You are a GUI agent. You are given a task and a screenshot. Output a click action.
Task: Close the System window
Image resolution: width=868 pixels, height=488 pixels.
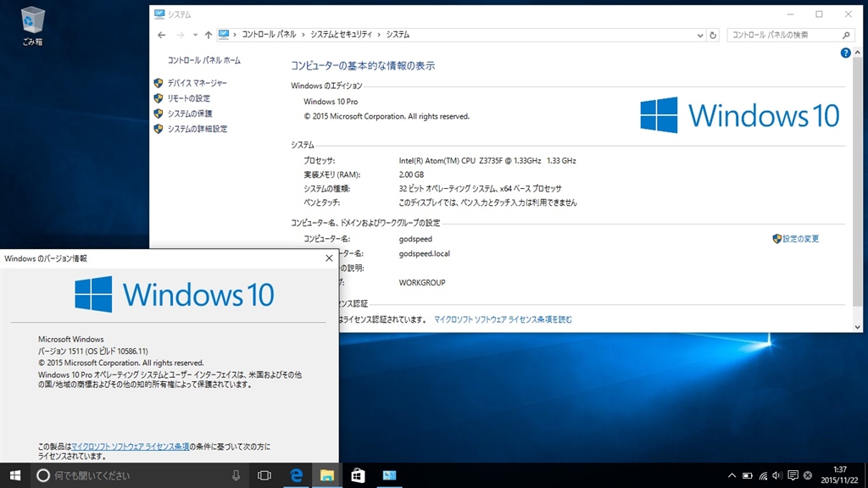(x=848, y=14)
